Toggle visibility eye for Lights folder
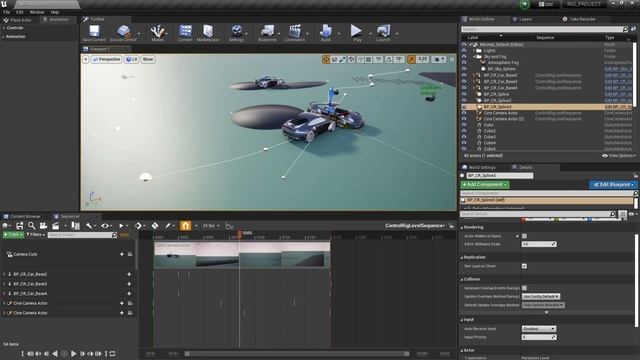This screenshot has height=360, width=640. click(x=464, y=51)
